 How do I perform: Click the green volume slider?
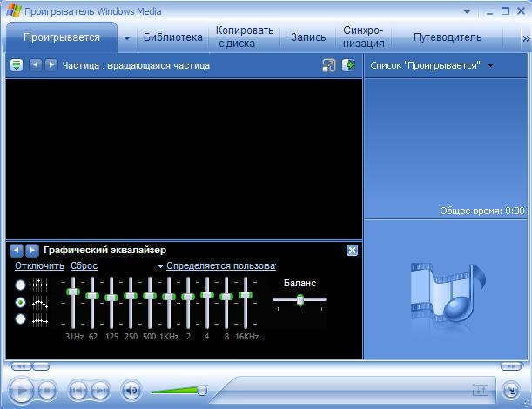(x=178, y=391)
